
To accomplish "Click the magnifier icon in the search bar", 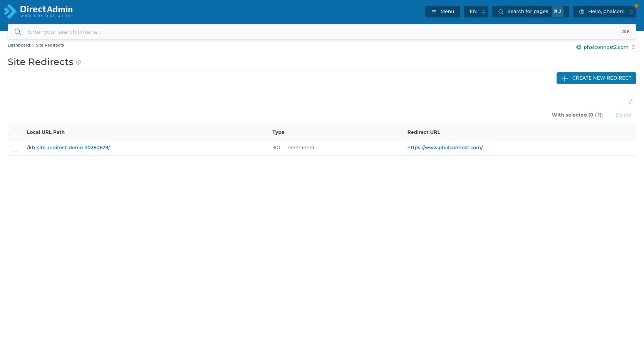I will coord(18,32).
